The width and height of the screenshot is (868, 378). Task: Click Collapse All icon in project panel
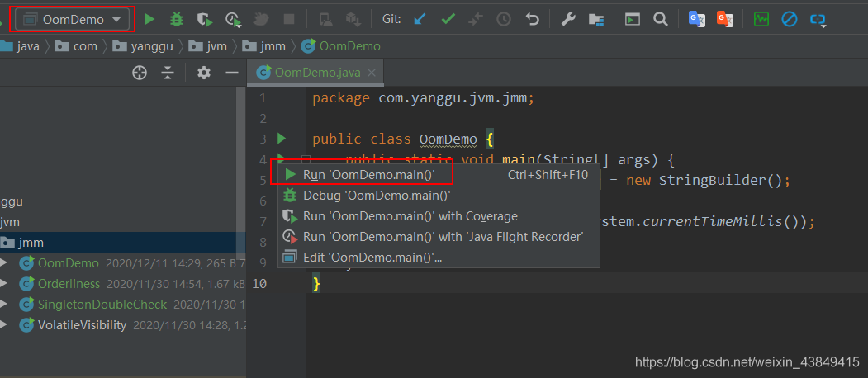point(168,73)
